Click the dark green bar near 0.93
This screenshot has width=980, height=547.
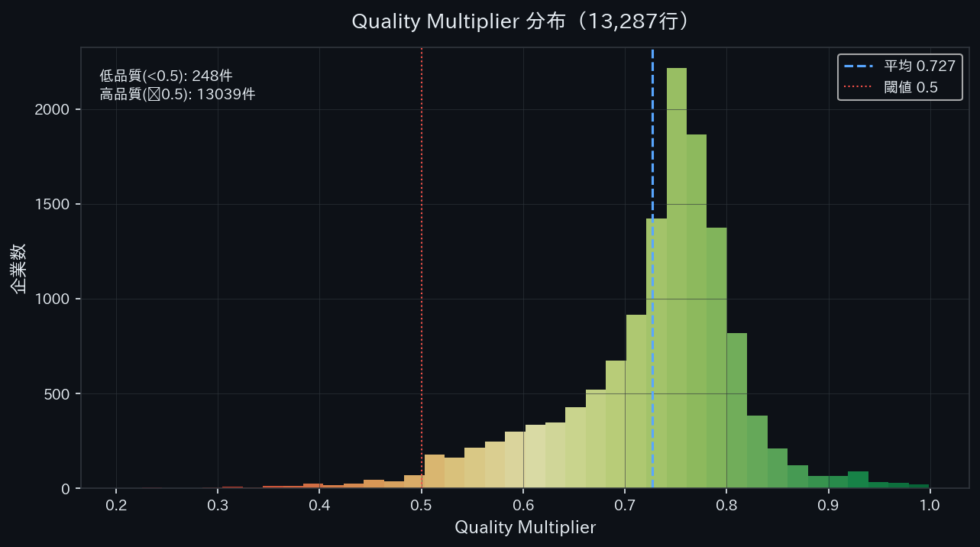click(859, 480)
